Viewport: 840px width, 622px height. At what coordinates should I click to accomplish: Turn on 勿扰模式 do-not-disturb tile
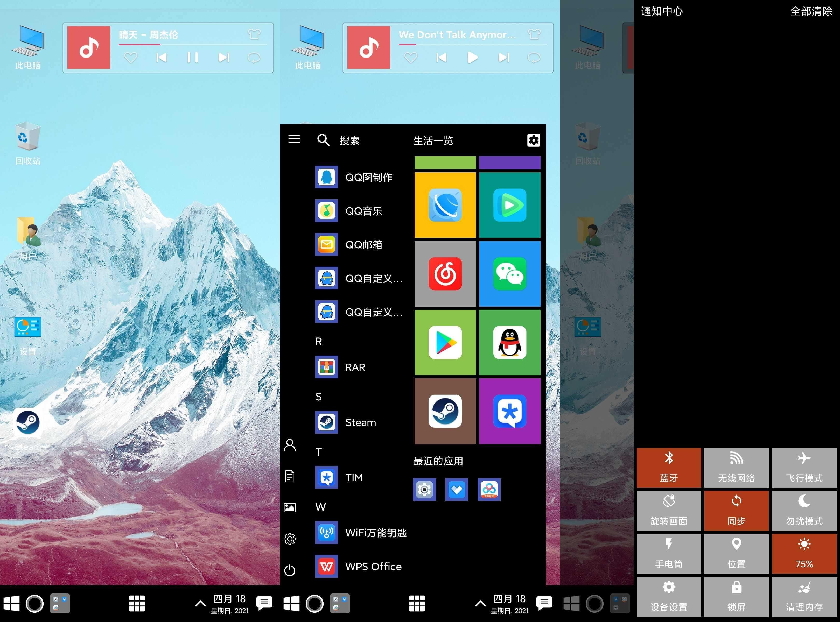(x=804, y=510)
